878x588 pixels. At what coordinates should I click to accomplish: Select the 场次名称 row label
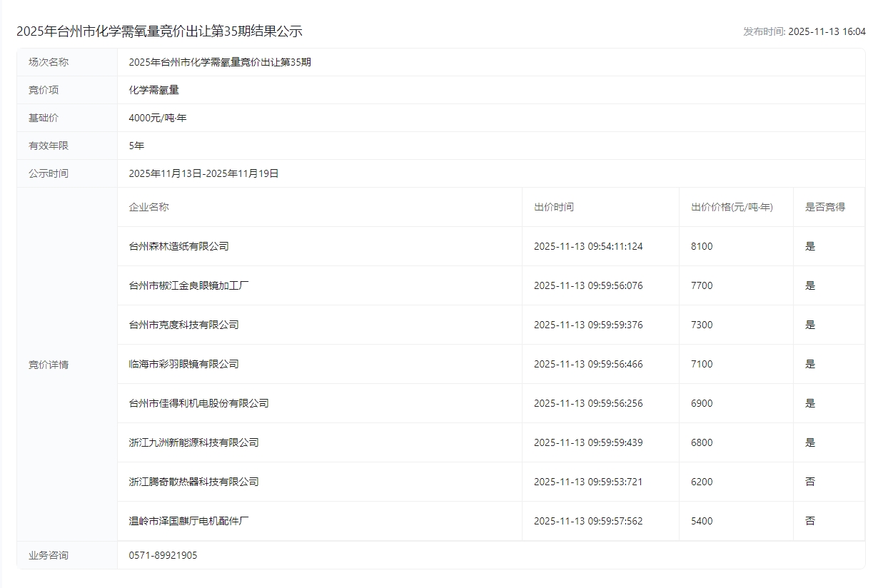[x=49, y=62]
